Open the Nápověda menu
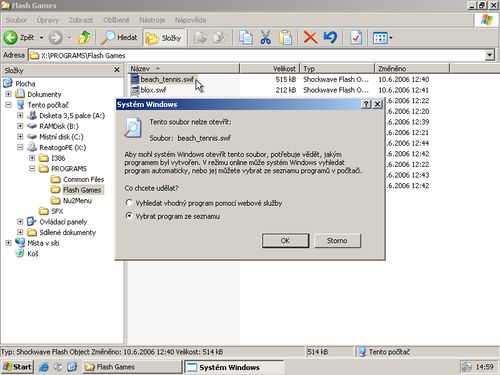 click(x=190, y=20)
